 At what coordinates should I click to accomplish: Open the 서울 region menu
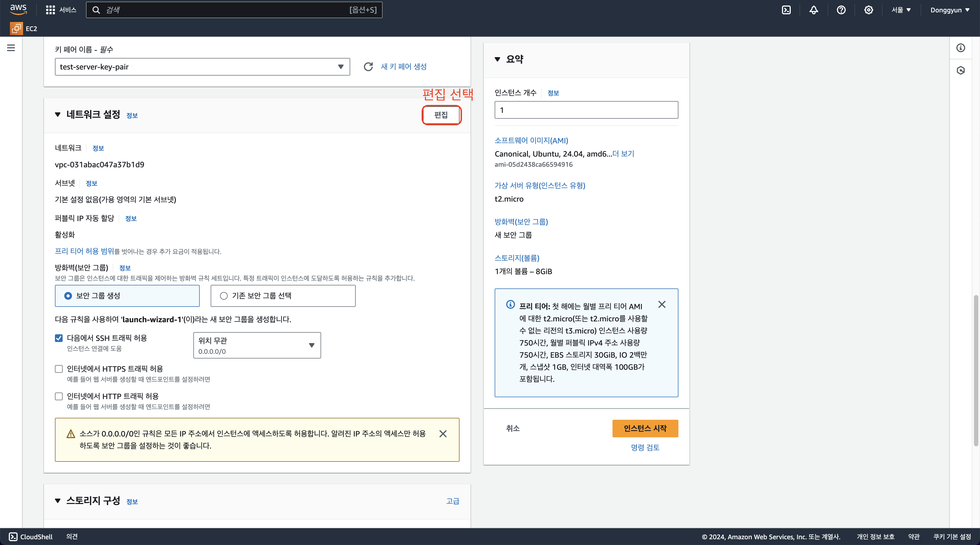tap(901, 10)
